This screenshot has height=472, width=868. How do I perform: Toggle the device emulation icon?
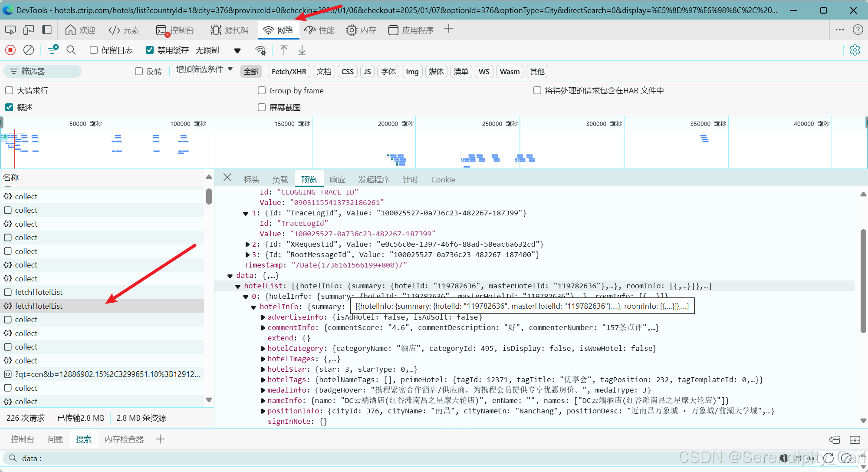tap(29, 30)
